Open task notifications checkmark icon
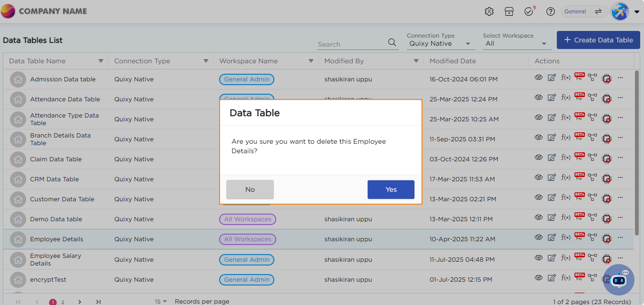 529,12
